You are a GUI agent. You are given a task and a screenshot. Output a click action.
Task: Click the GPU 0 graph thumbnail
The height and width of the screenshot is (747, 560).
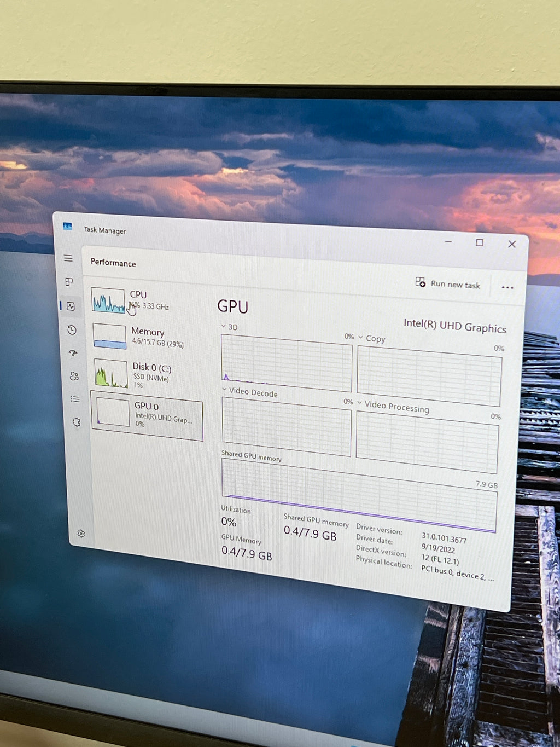tap(113, 412)
